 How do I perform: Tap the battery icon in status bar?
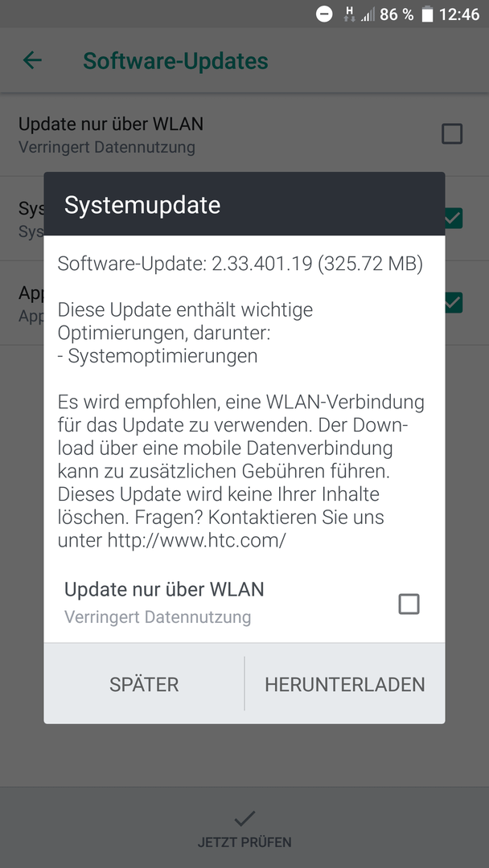click(427, 14)
